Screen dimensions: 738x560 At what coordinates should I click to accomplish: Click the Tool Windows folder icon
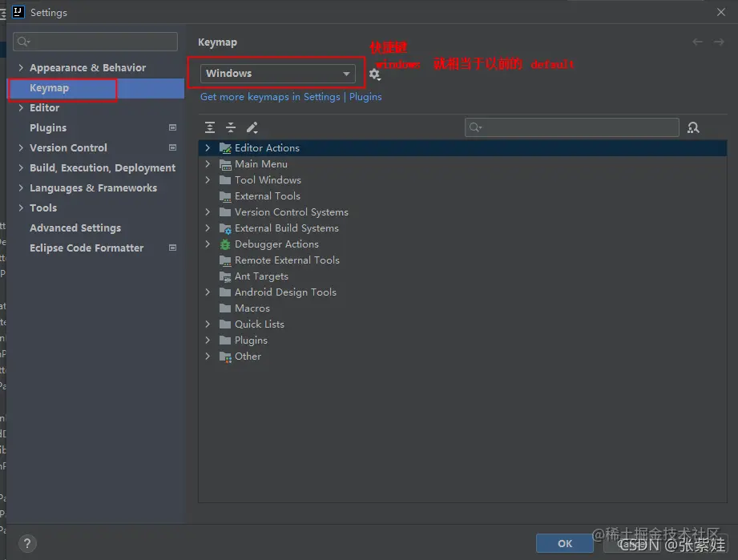tap(225, 180)
